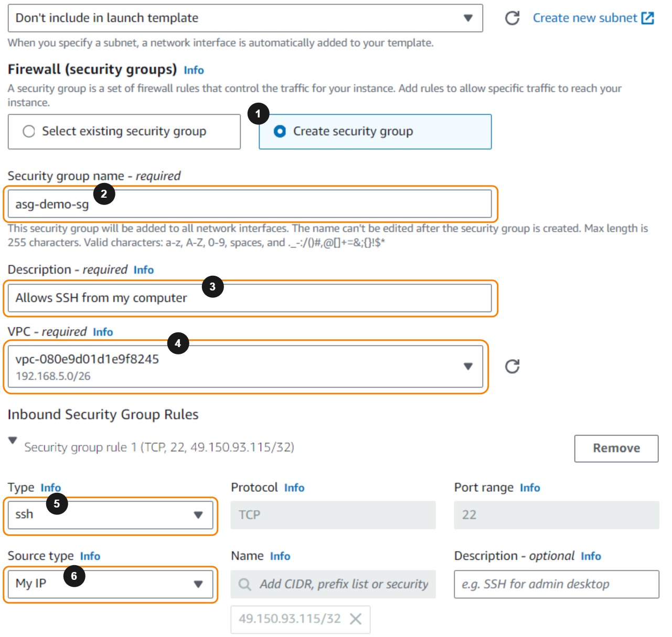The width and height of the screenshot is (672, 637).
Task: Open the Source type dropdown
Action: tap(110, 584)
